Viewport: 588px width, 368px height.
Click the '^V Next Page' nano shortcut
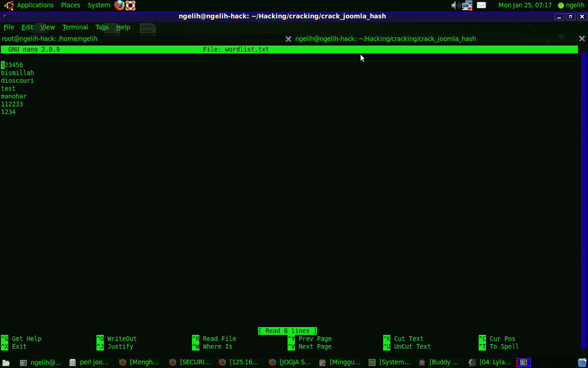310,346
